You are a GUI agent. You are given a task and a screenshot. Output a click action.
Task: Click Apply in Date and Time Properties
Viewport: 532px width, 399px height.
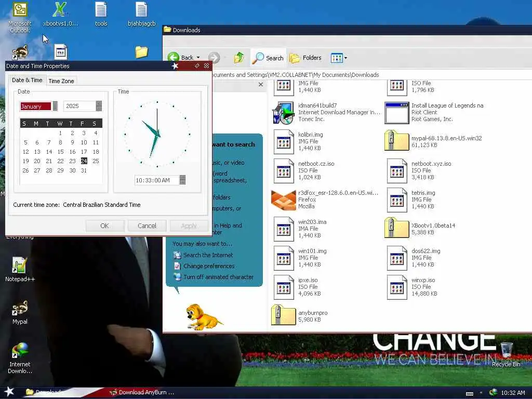[189, 225]
